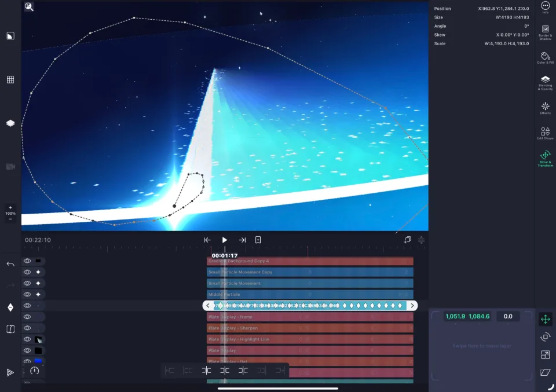Open Border & Shadow settings
This screenshot has width=556, height=392.
click(x=546, y=32)
